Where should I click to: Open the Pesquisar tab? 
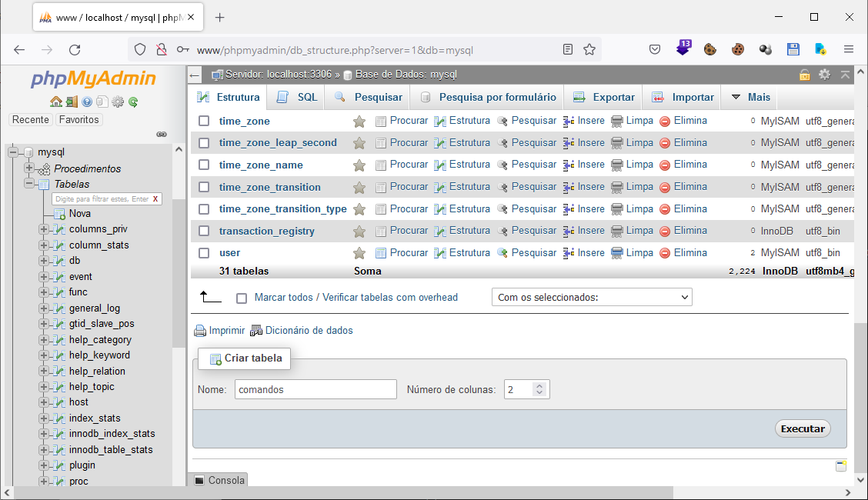click(x=368, y=98)
